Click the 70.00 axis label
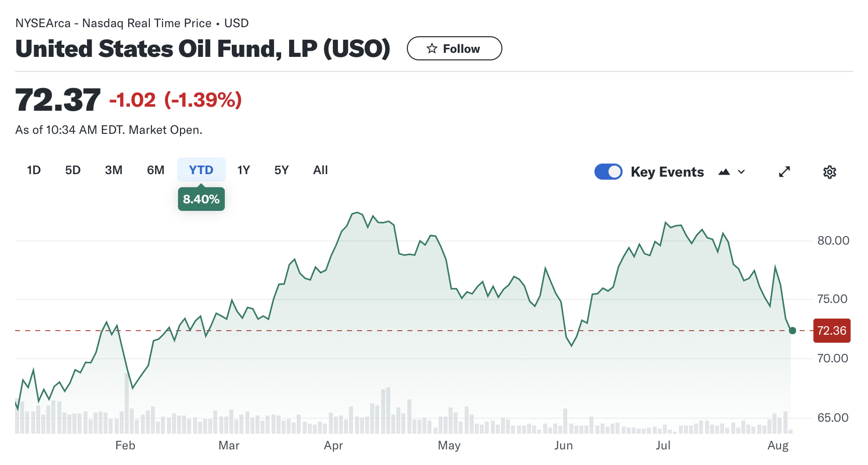This screenshot has height=465, width=868. (833, 358)
